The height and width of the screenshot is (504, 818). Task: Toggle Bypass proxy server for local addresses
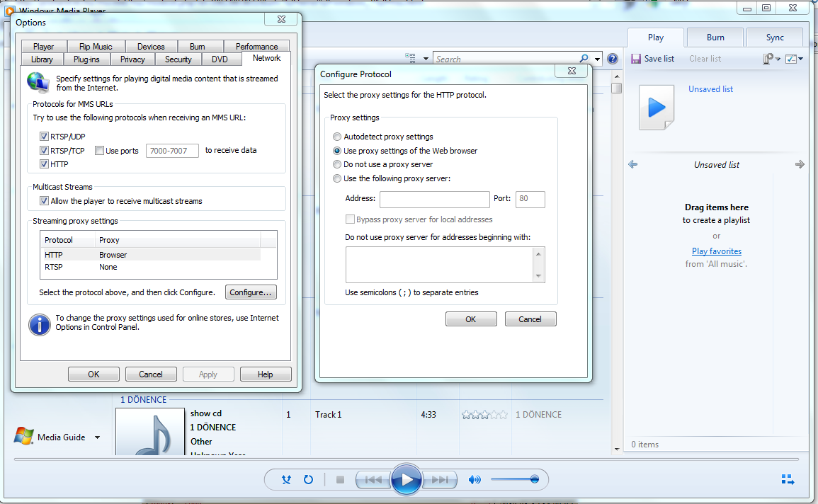350,219
